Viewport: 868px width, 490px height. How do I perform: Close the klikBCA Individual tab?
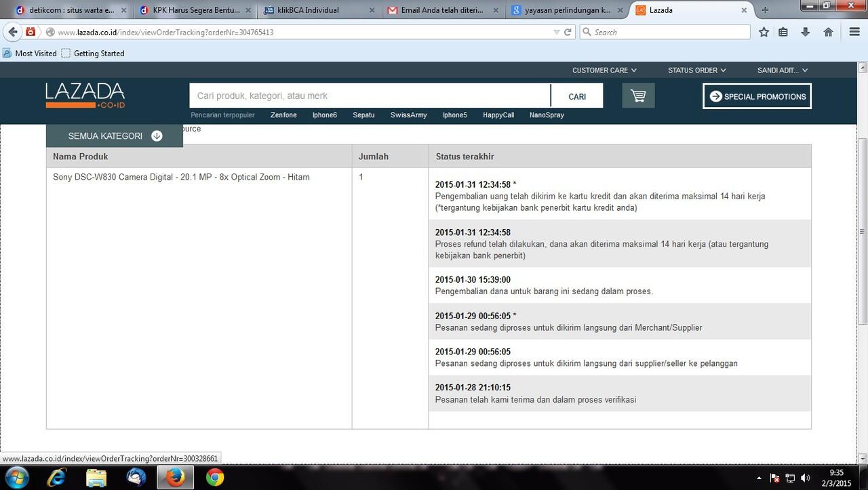(372, 10)
